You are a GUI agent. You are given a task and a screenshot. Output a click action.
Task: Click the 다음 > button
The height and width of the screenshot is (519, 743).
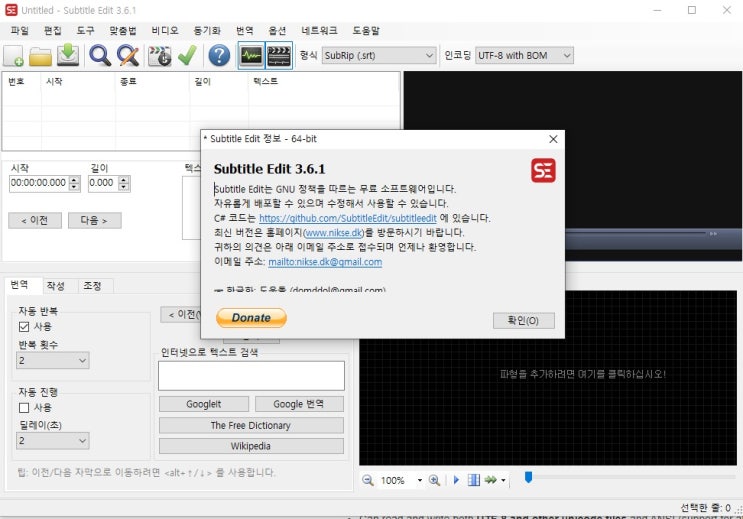tap(94, 220)
